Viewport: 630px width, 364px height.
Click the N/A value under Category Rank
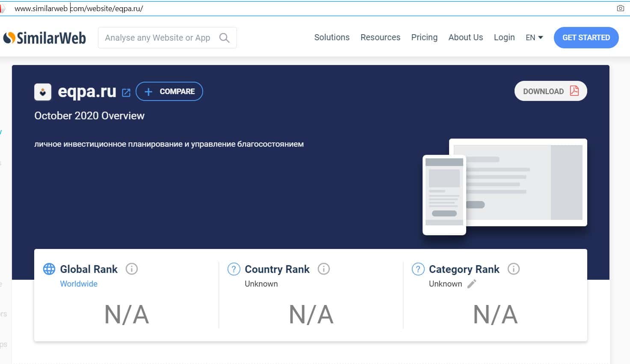coord(495,315)
